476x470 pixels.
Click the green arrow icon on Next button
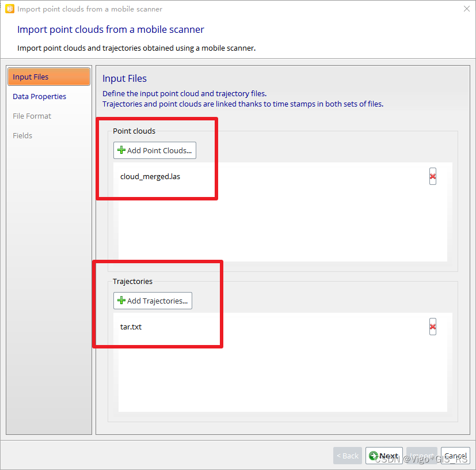tap(374, 456)
